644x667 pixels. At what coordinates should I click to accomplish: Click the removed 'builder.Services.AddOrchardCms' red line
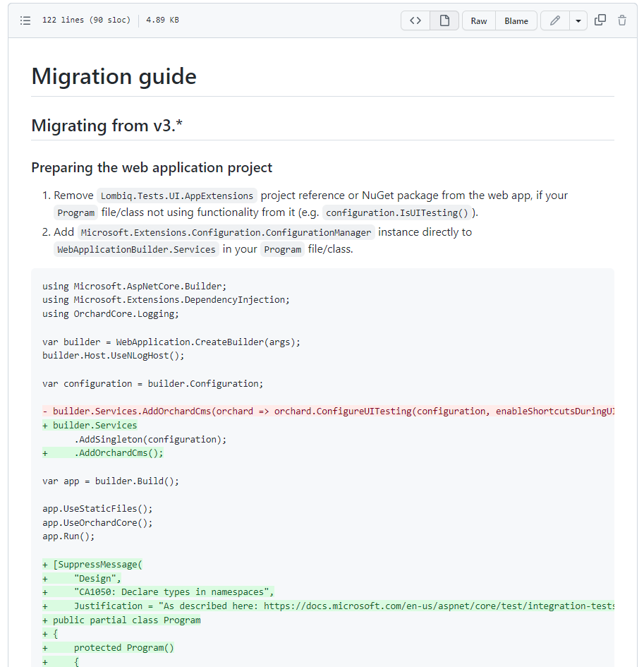coord(328,411)
